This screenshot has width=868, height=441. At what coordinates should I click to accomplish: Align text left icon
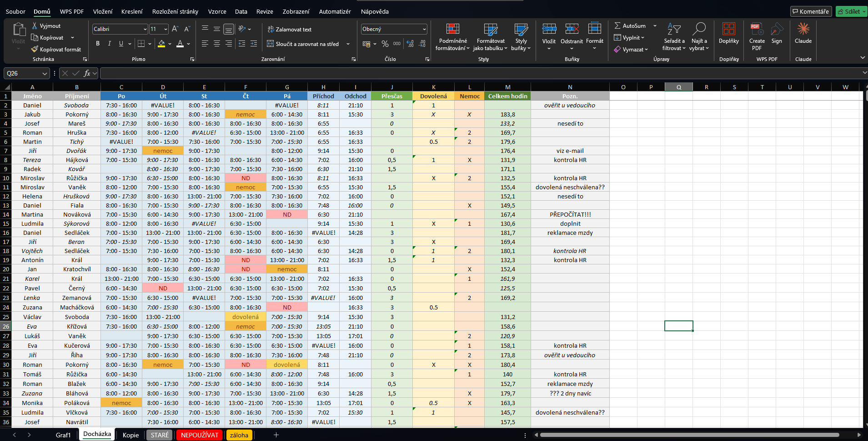point(205,44)
